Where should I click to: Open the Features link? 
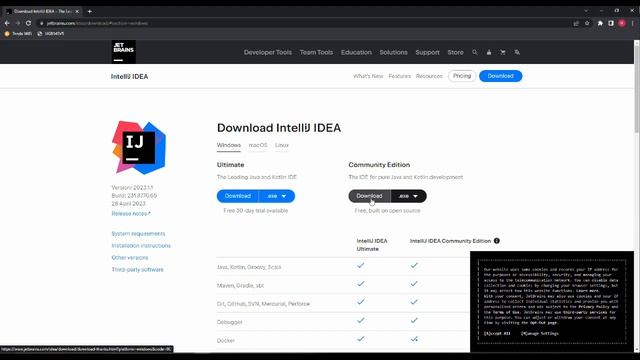(x=400, y=76)
